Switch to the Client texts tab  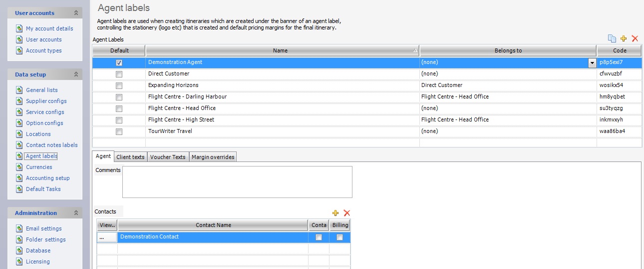[130, 157]
